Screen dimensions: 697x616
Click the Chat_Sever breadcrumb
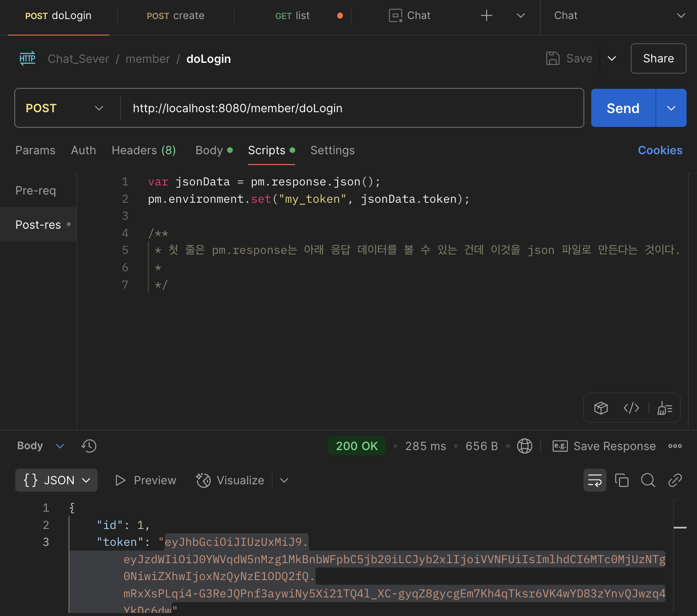pos(78,59)
